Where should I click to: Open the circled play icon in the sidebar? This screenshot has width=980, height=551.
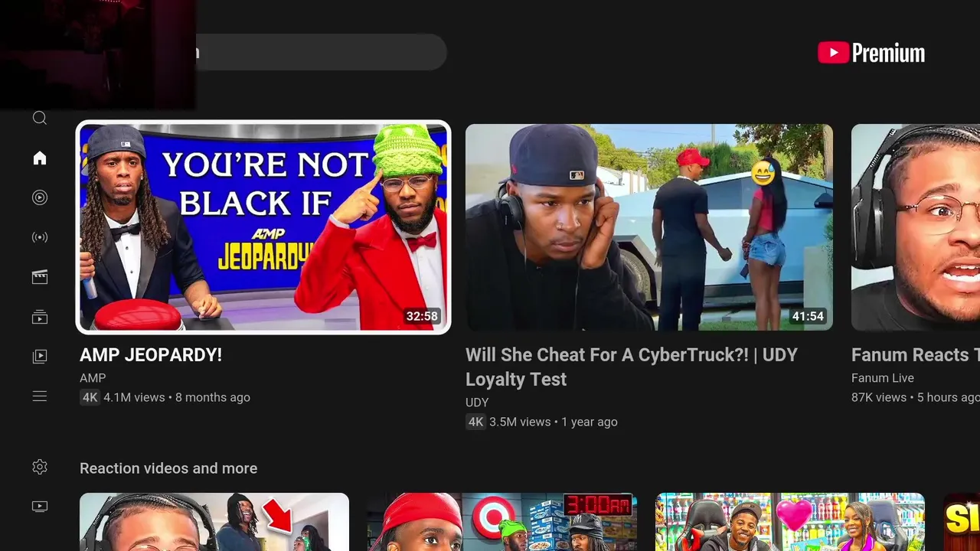coord(40,197)
